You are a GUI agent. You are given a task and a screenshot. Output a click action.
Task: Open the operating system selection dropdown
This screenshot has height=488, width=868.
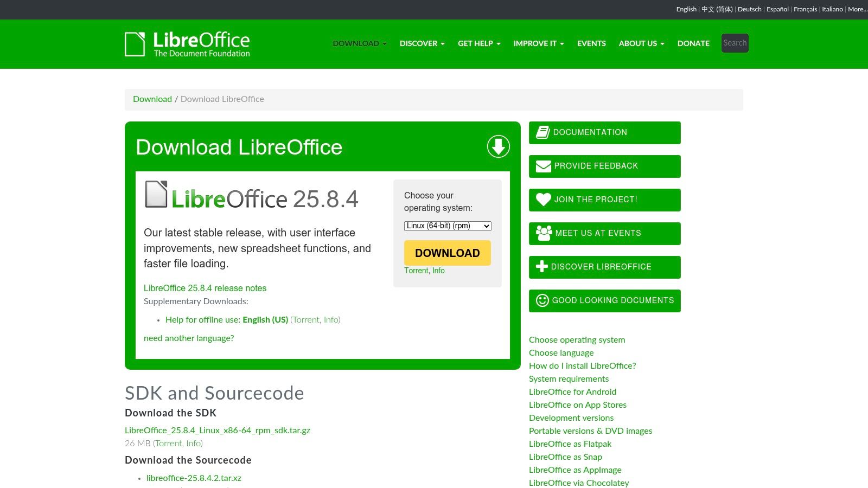[x=447, y=226]
